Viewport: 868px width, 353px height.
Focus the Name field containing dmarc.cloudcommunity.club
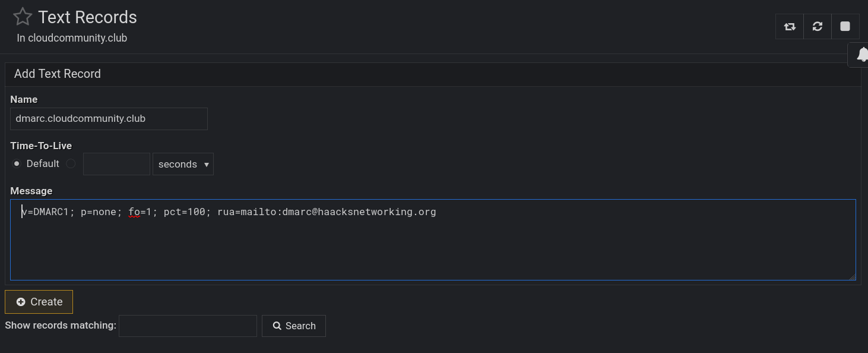[109, 119]
